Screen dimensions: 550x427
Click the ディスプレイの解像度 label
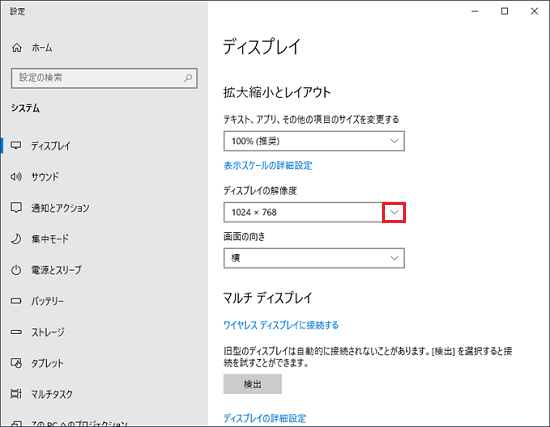coord(260,191)
